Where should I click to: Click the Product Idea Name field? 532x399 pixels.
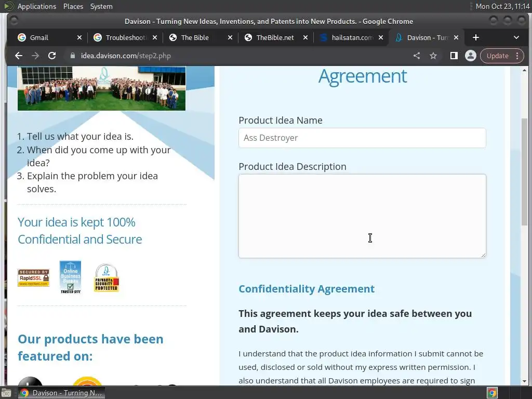tap(362, 138)
